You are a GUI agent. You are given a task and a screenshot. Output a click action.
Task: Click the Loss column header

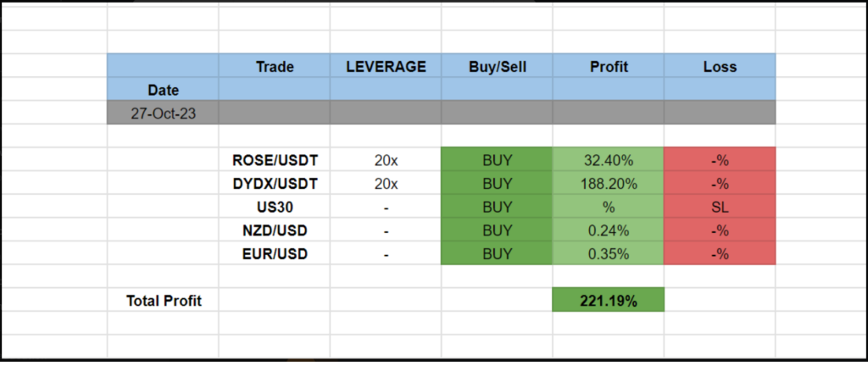point(720,66)
